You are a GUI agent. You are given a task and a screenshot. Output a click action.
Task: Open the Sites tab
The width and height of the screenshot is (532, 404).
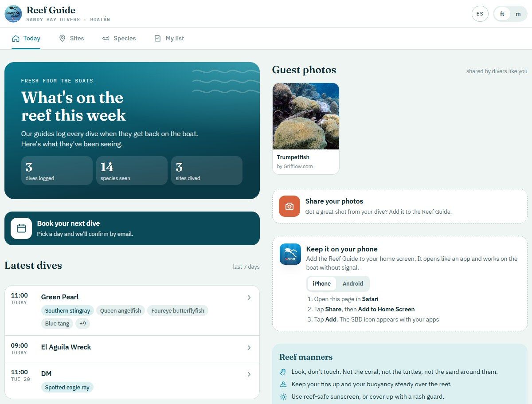(x=71, y=39)
